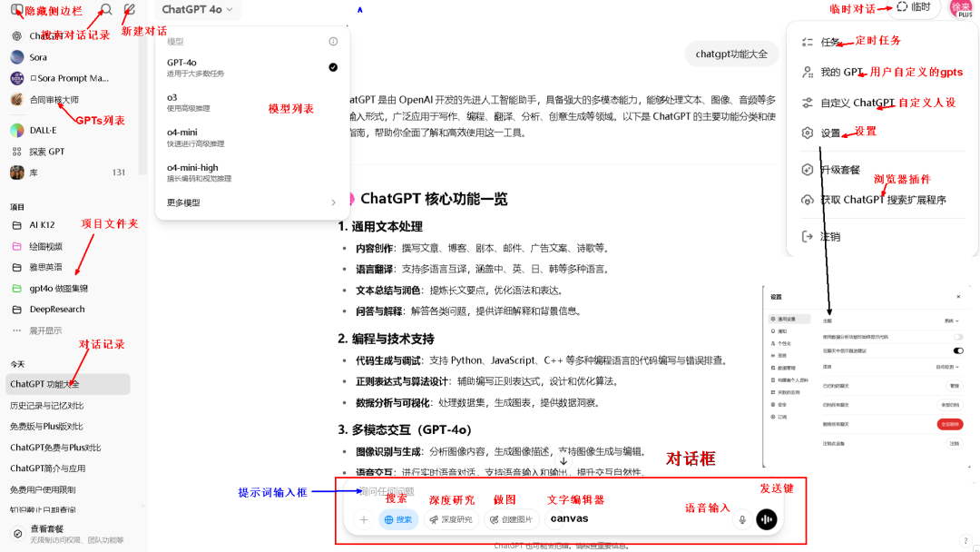Click the chatgpt功能大全 user message bubble
980x552 pixels.
731,54
